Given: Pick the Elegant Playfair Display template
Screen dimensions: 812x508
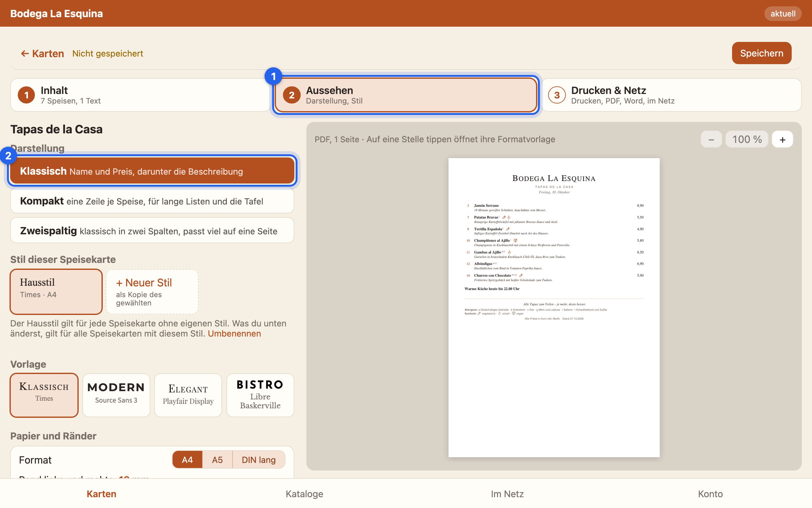Looking at the screenshot, I should click(x=188, y=395).
